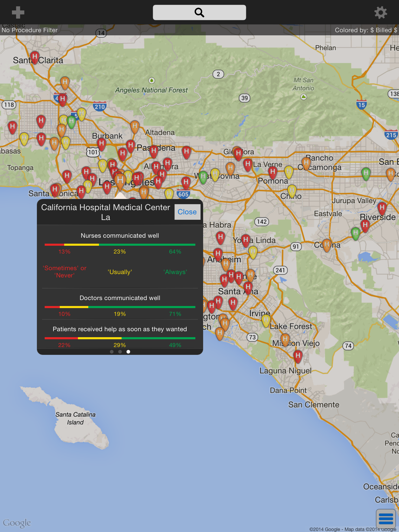Screen dimensions: 399x532
Task: Tap the orange hospital pin at Corona
Action: [x=327, y=245]
